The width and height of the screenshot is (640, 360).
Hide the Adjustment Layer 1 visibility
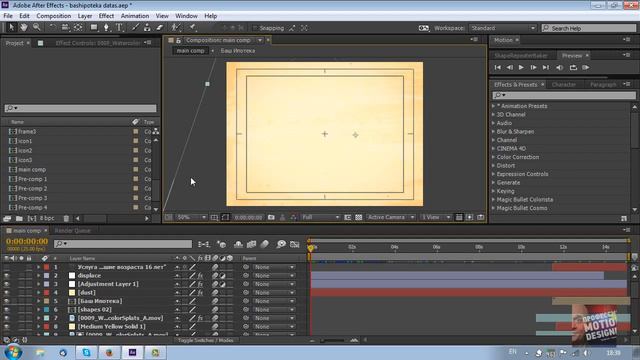(x=7, y=284)
